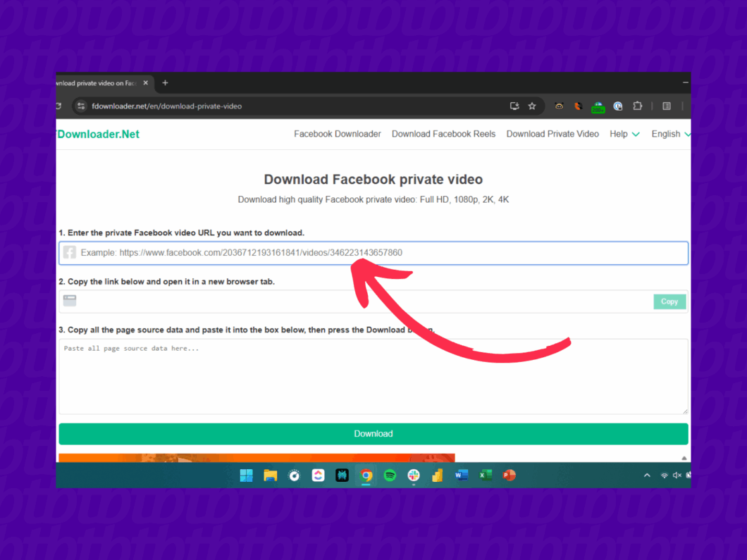Open the blue circle password extension
Image resolution: width=747 pixels, height=560 pixels.
tap(618, 106)
